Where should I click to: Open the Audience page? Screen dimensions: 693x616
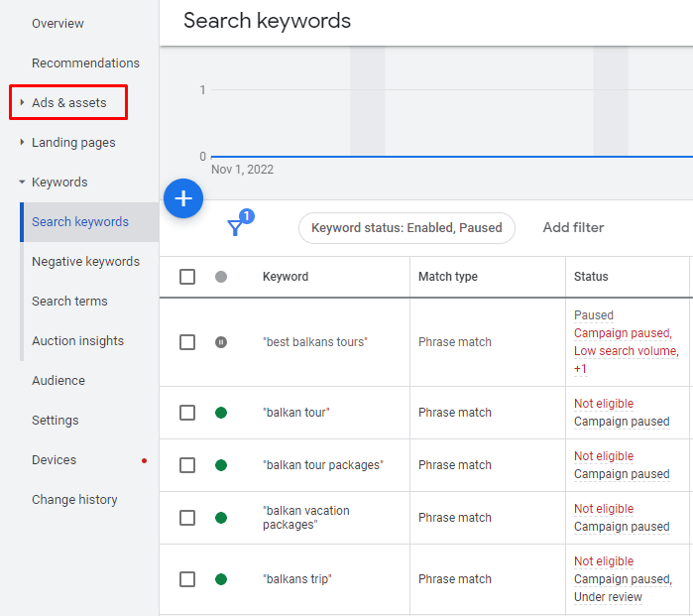point(58,381)
